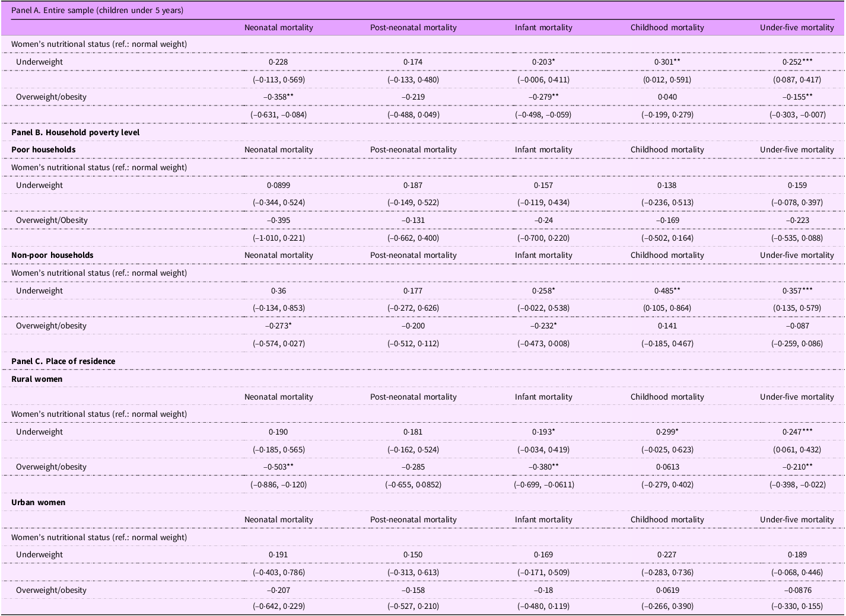Click Overweight/Obesity row label under Poor households

pyautogui.click(x=52, y=220)
